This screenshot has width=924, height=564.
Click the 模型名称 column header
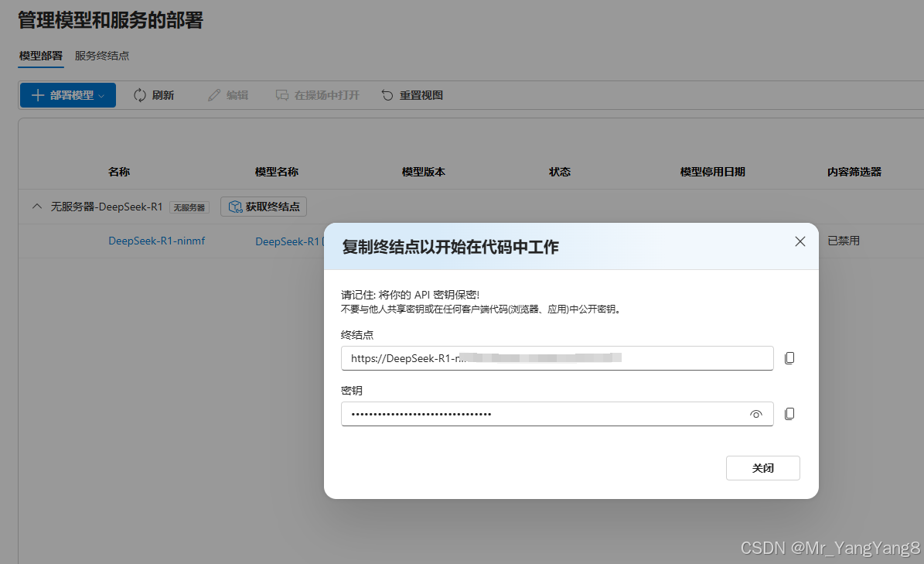coord(276,172)
